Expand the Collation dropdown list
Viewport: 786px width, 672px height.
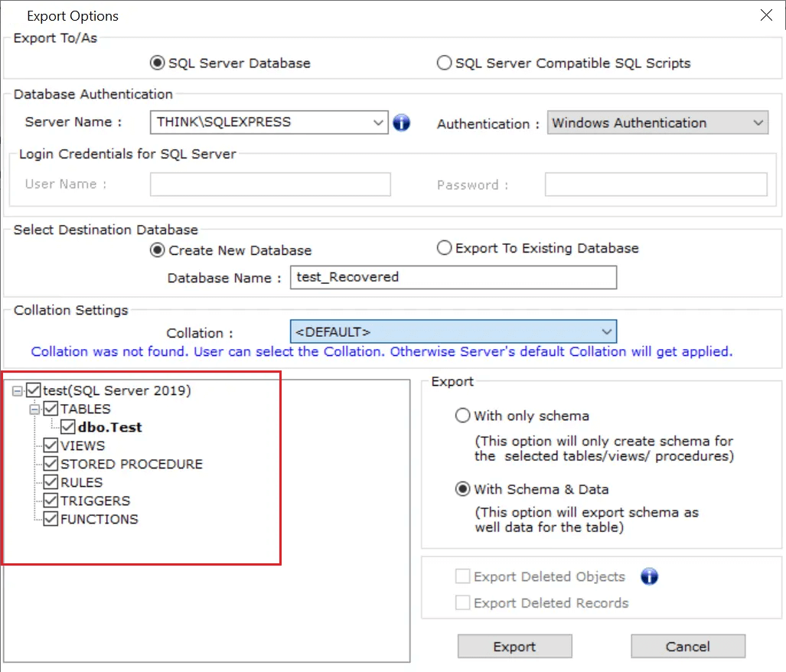pos(606,331)
